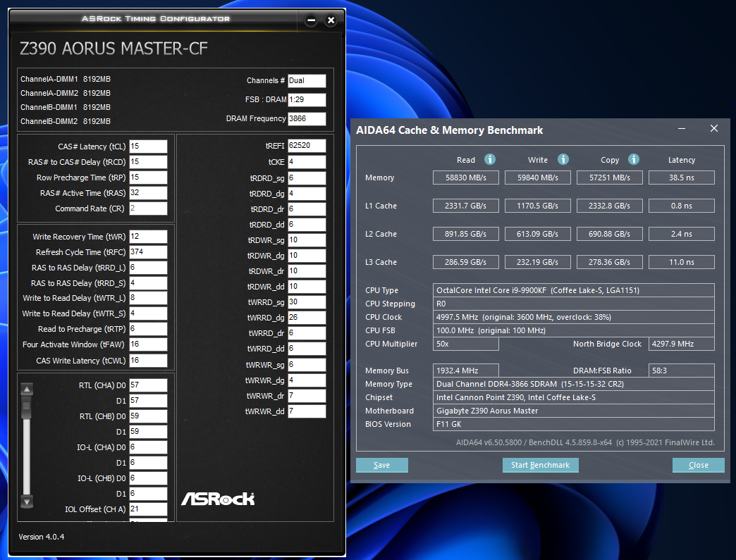Start Benchmark in AIDA64

coord(540,466)
